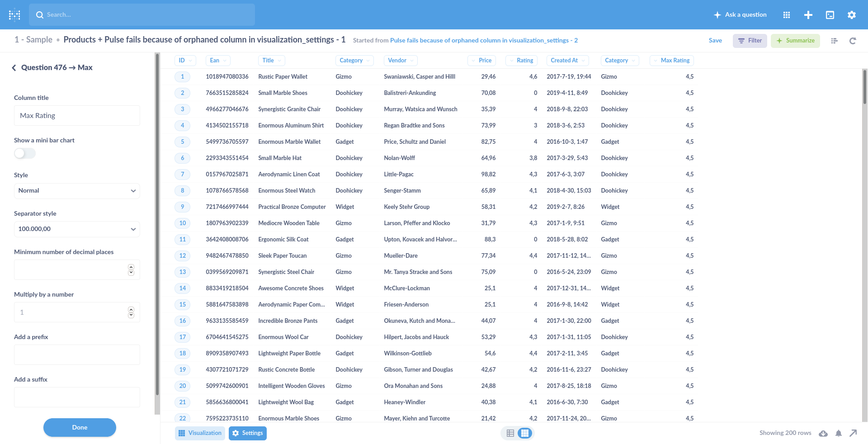Refresh the question with the refresh icon
Screen dimensions: 868x444
pyautogui.click(x=853, y=41)
